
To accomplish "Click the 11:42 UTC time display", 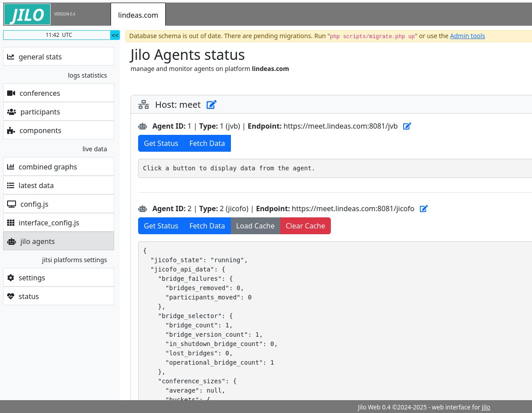I will click(x=57, y=35).
